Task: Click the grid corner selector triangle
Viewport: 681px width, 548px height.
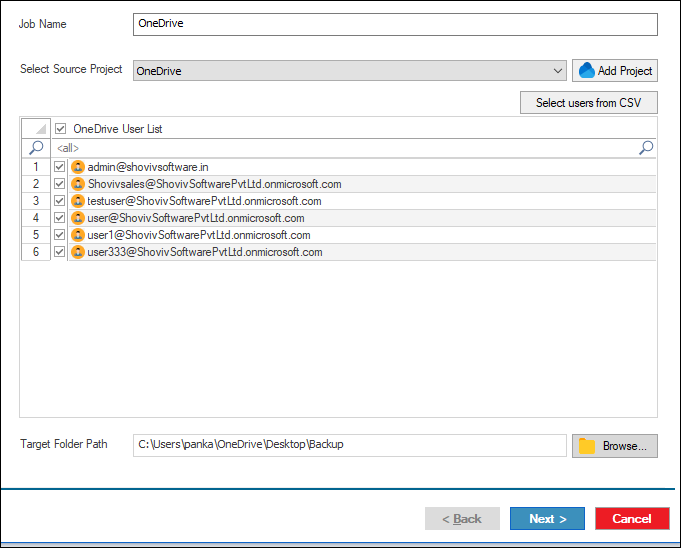Action: tap(36, 129)
